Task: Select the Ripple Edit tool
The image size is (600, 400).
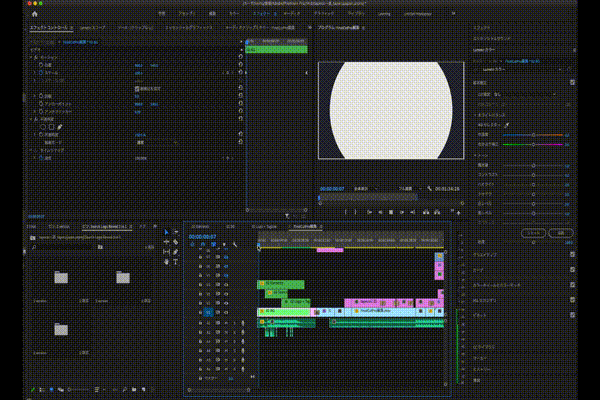Action: tap(166, 242)
